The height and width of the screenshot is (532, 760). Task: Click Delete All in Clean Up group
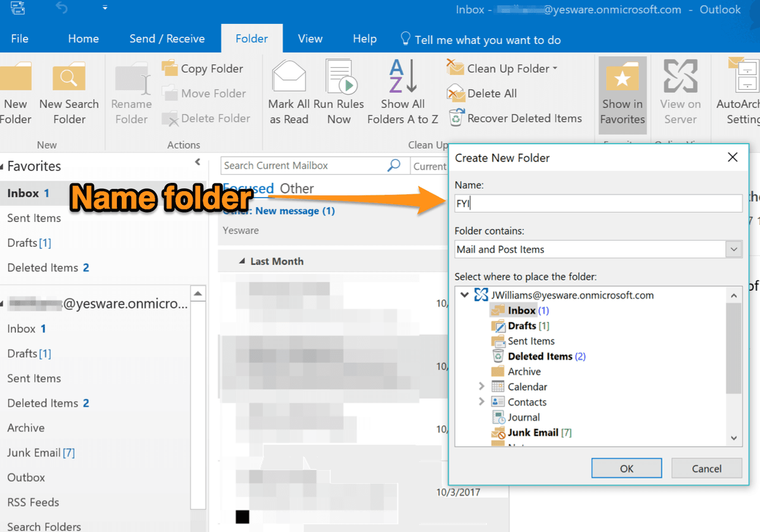pyautogui.click(x=482, y=93)
